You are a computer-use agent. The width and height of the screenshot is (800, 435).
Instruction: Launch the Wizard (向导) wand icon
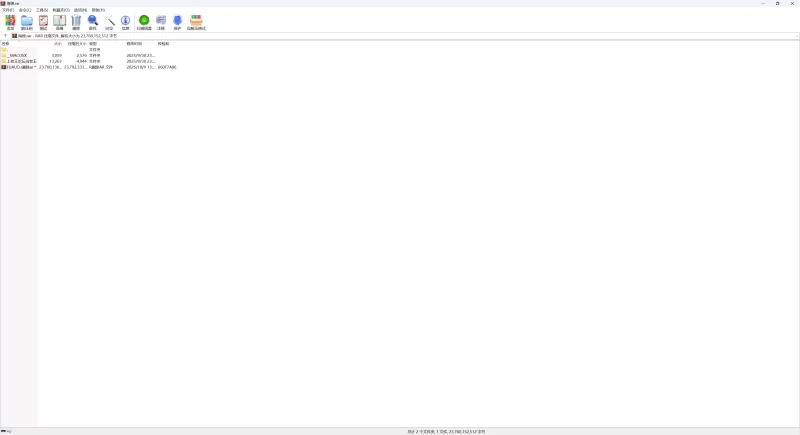click(109, 21)
